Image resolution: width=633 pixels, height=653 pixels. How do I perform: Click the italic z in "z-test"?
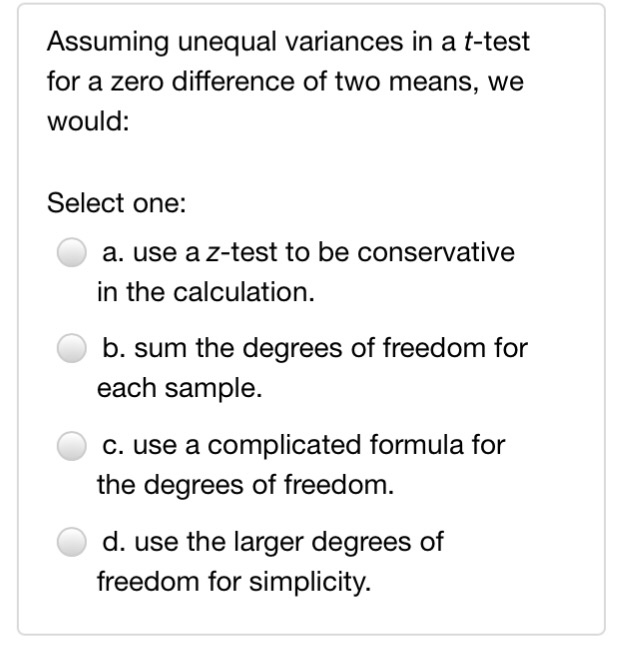pos(214,253)
